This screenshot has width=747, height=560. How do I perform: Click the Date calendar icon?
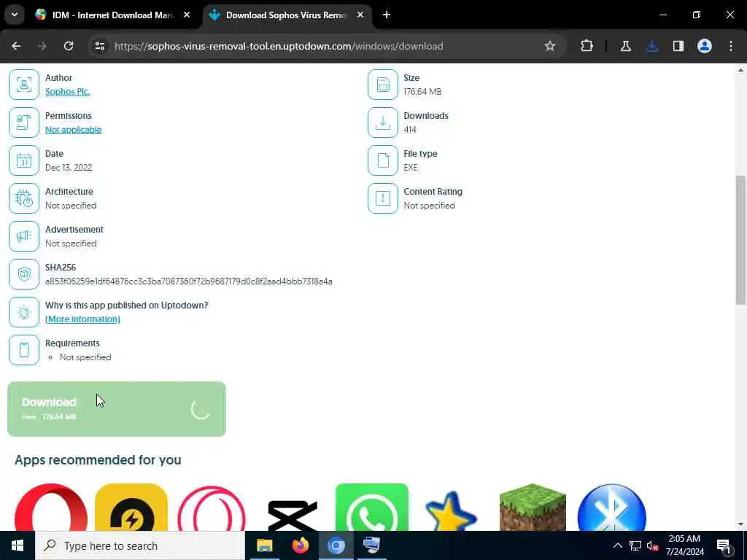[x=24, y=160]
